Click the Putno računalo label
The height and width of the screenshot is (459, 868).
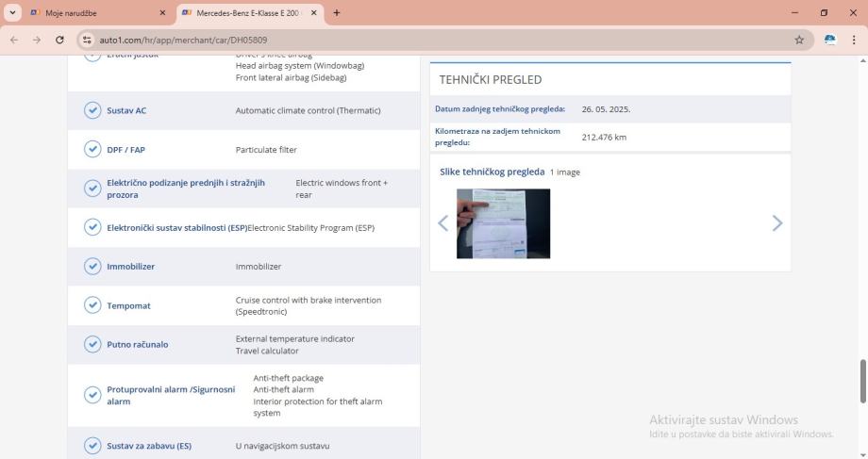tap(138, 345)
